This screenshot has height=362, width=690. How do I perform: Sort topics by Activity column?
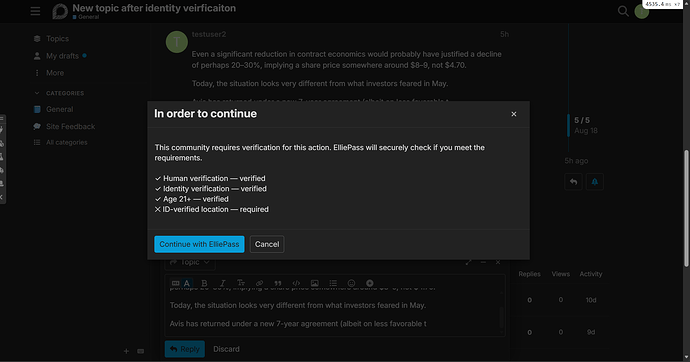click(x=591, y=274)
